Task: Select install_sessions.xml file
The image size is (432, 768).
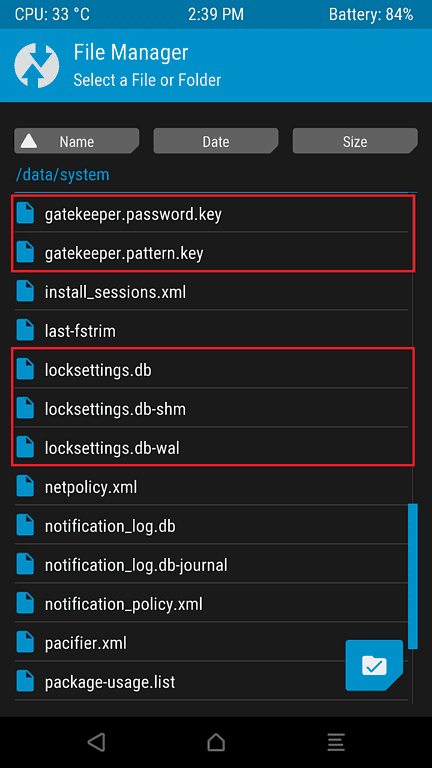Action: tap(211, 292)
